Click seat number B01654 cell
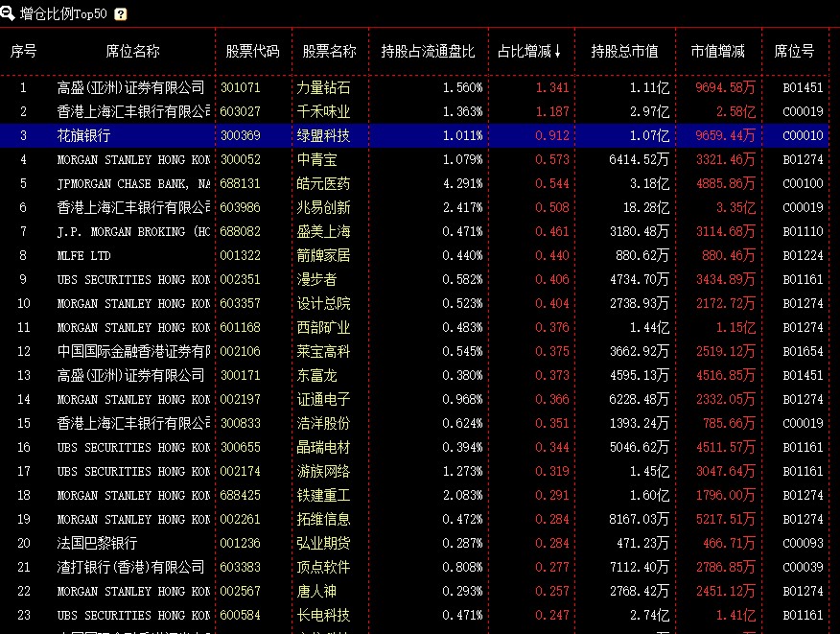This screenshot has width=840, height=634. click(x=803, y=351)
